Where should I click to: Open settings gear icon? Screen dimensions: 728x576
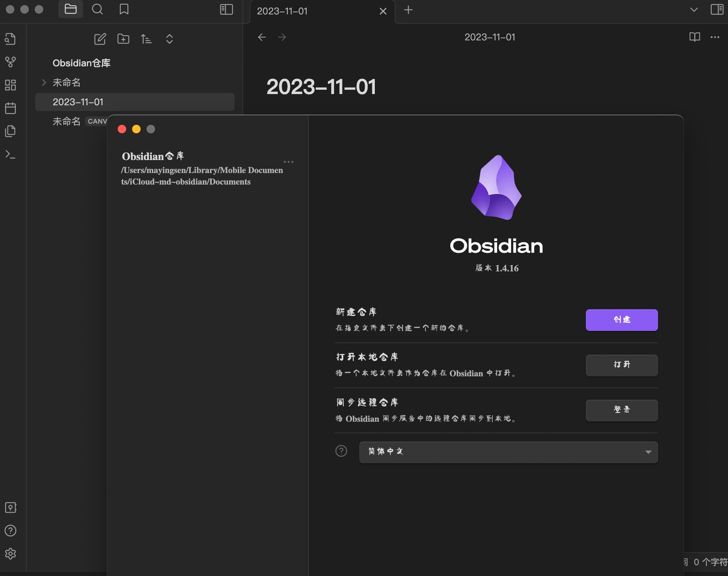pyautogui.click(x=10, y=554)
